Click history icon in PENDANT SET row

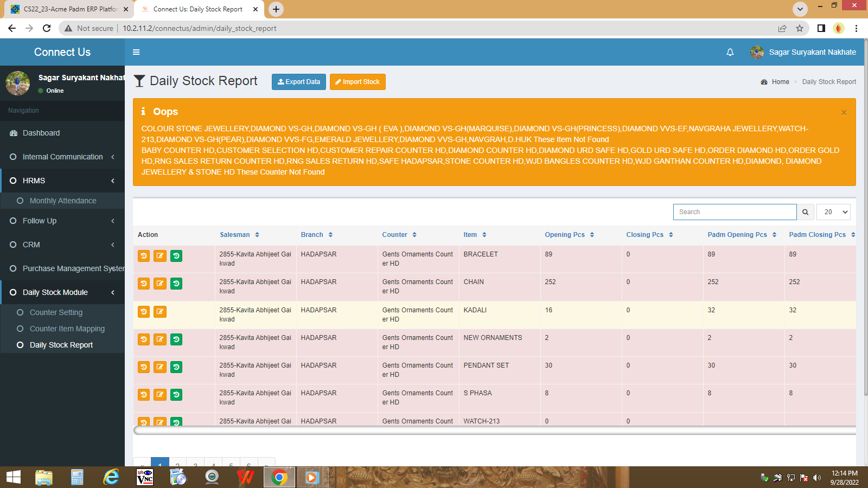(144, 367)
